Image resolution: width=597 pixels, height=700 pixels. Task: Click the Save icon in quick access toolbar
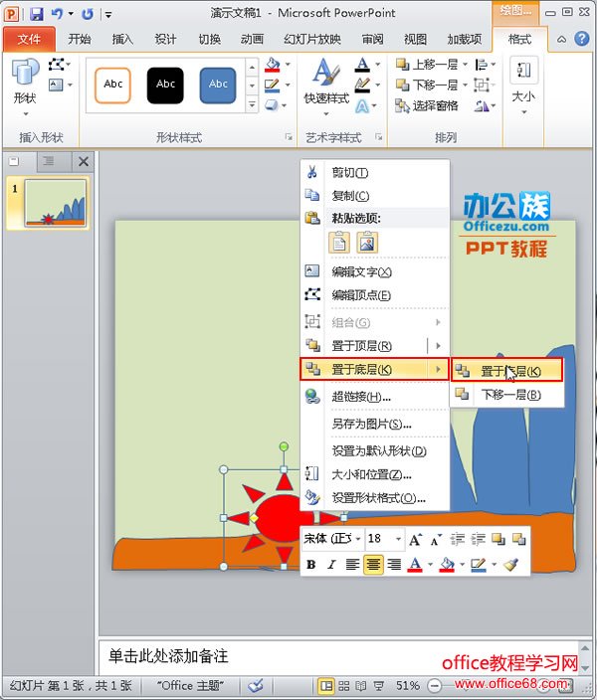tap(36, 13)
